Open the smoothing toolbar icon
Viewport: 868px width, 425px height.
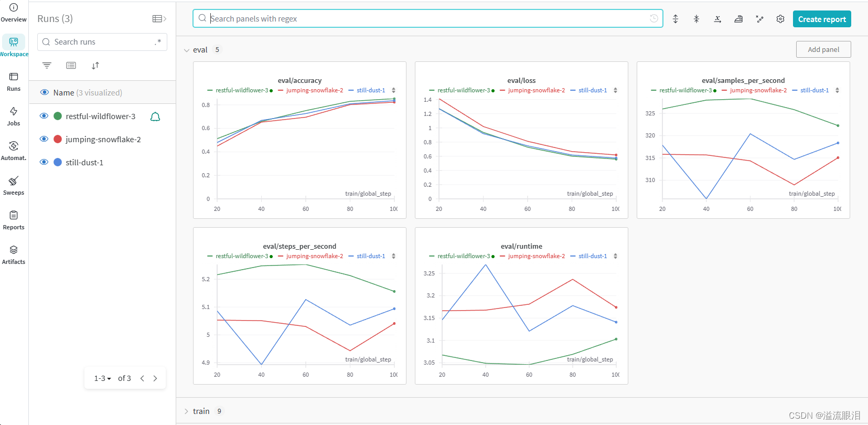pyautogui.click(x=738, y=19)
